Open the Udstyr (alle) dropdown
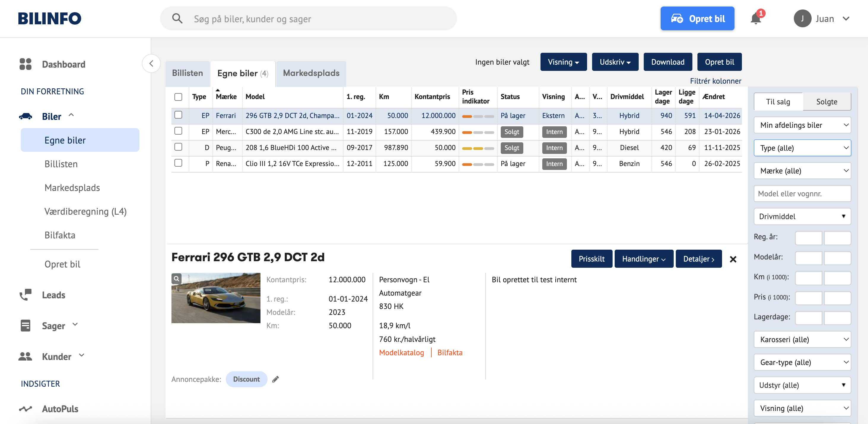This screenshot has width=868, height=424. [802, 385]
